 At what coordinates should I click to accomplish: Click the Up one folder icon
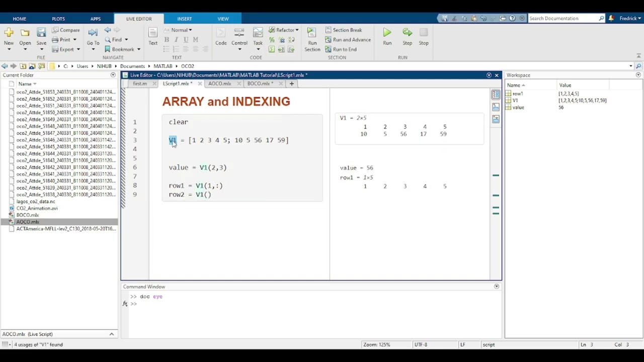click(x=23, y=66)
